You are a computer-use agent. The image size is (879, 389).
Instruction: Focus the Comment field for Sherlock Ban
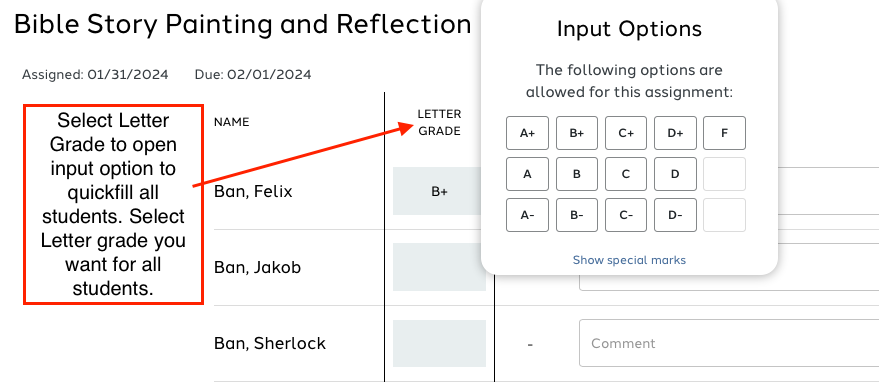pyautogui.click(x=729, y=343)
